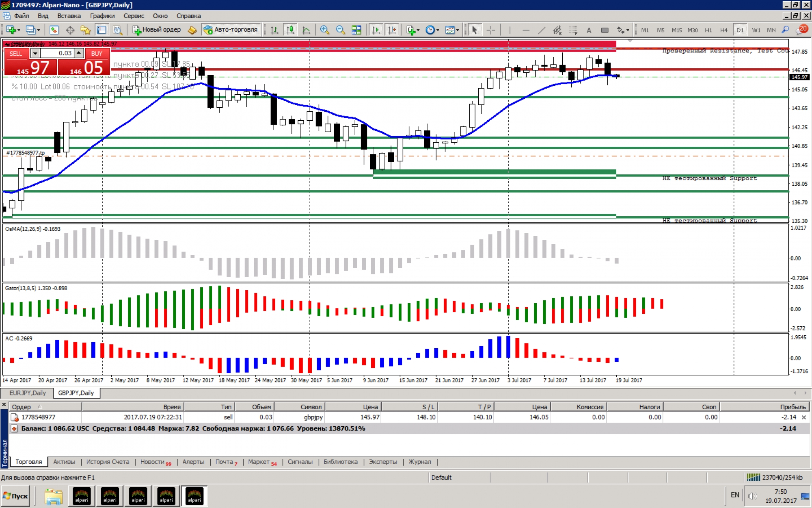This screenshot has height=508, width=812.
Task: Zoom in on the chart
Action: point(324,30)
